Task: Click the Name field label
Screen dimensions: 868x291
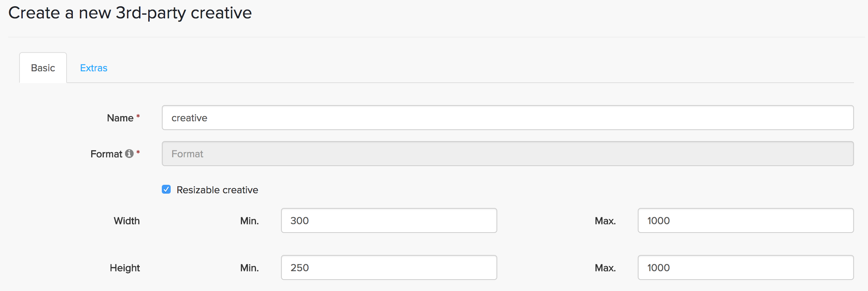Action: 120,118
